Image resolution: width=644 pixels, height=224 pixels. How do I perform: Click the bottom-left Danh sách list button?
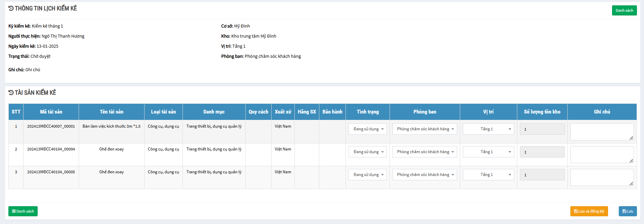[23, 211]
